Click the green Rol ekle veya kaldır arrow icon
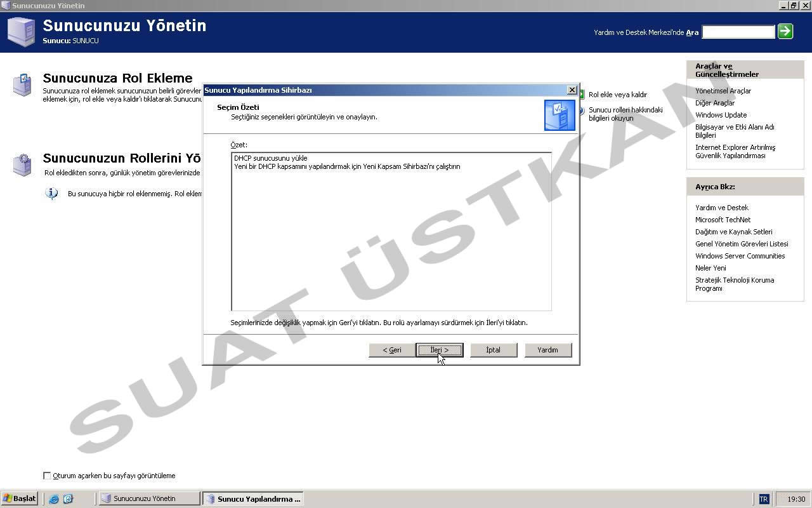The image size is (812, 508). click(581, 95)
